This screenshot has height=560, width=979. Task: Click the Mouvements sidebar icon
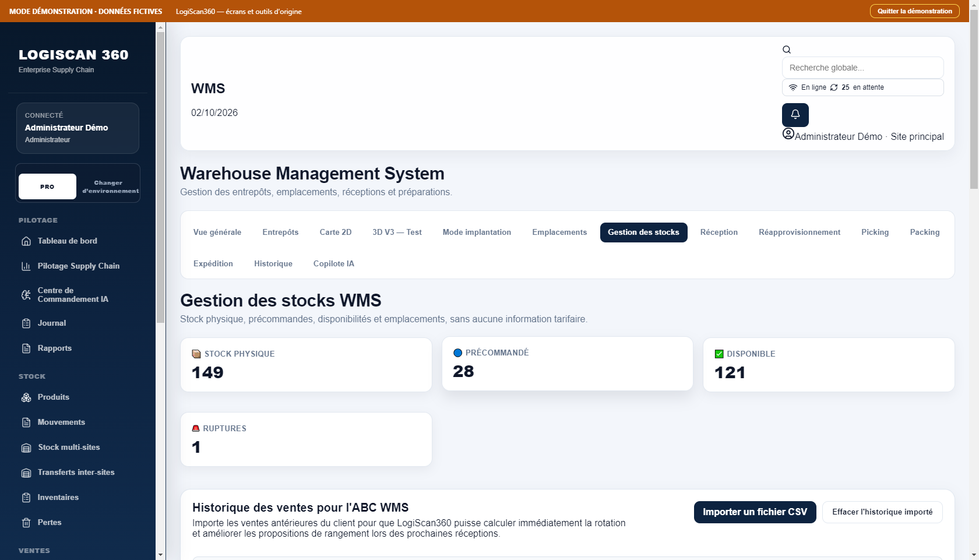pos(26,422)
